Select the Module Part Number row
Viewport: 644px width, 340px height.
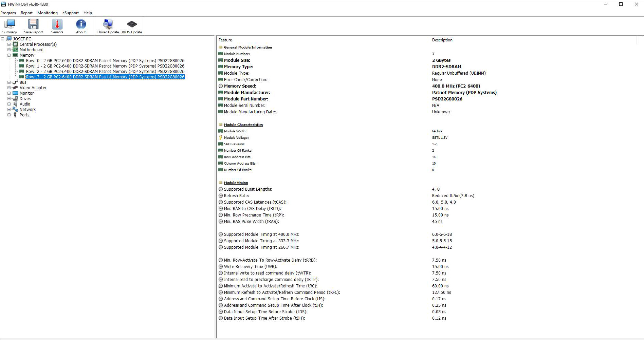246,99
